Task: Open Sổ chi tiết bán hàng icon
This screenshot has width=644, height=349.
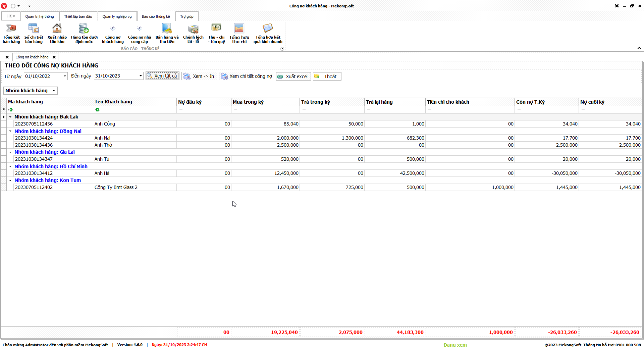Action: (x=34, y=29)
